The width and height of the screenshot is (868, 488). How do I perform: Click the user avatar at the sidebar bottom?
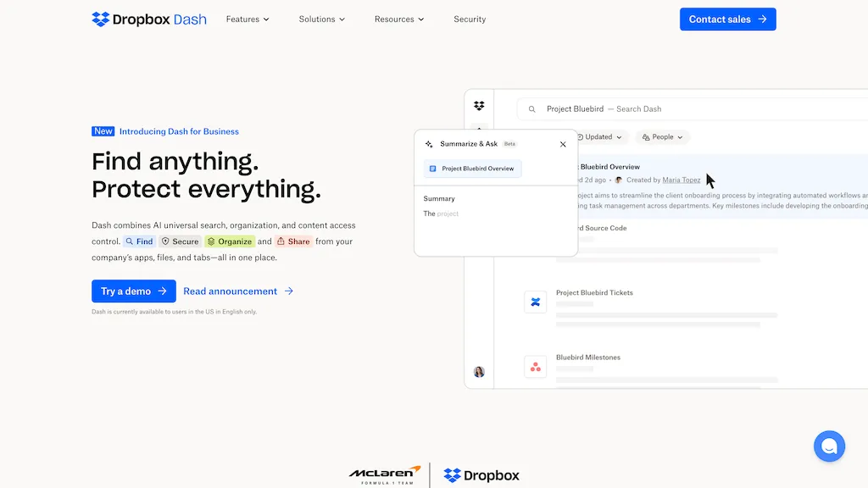click(479, 372)
